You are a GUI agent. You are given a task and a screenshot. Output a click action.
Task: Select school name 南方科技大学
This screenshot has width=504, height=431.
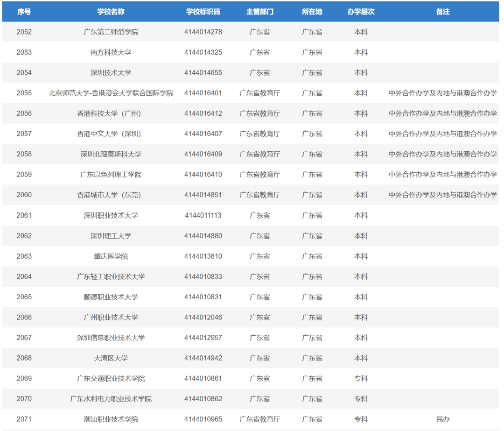click(x=111, y=52)
